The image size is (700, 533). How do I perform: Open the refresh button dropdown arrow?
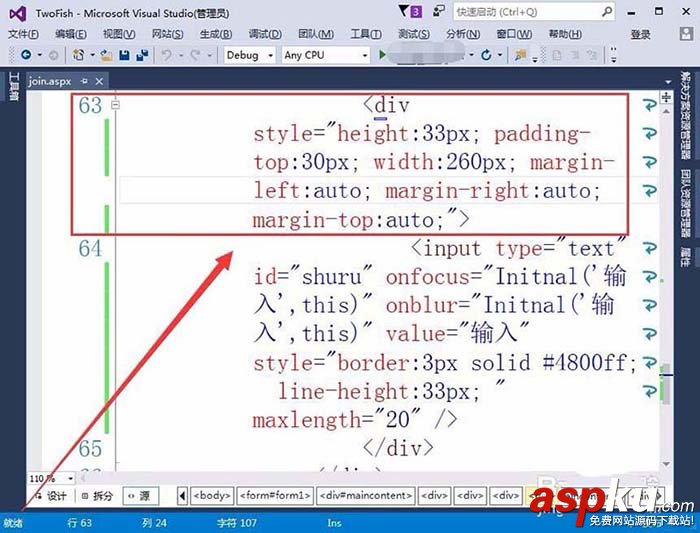[x=500, y=55]
